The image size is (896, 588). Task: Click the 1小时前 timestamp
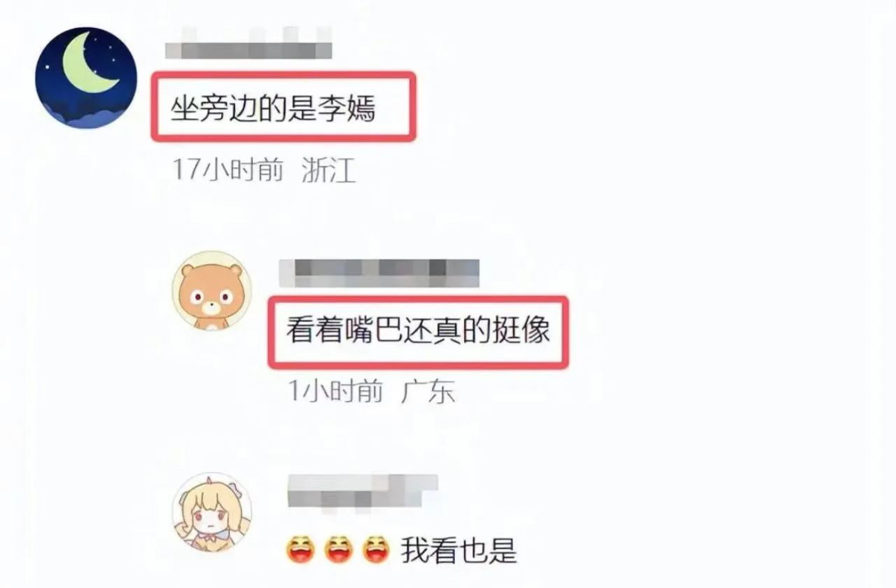click(337, 391)
